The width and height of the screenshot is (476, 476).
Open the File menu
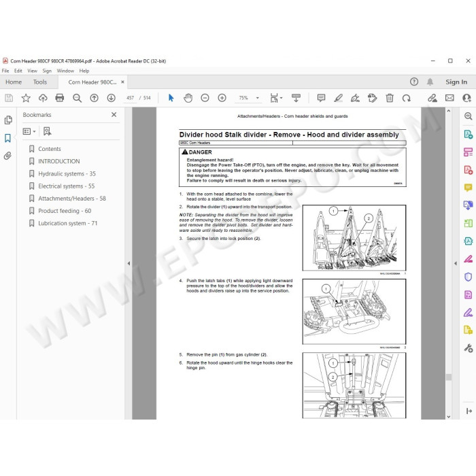(5, 71)
